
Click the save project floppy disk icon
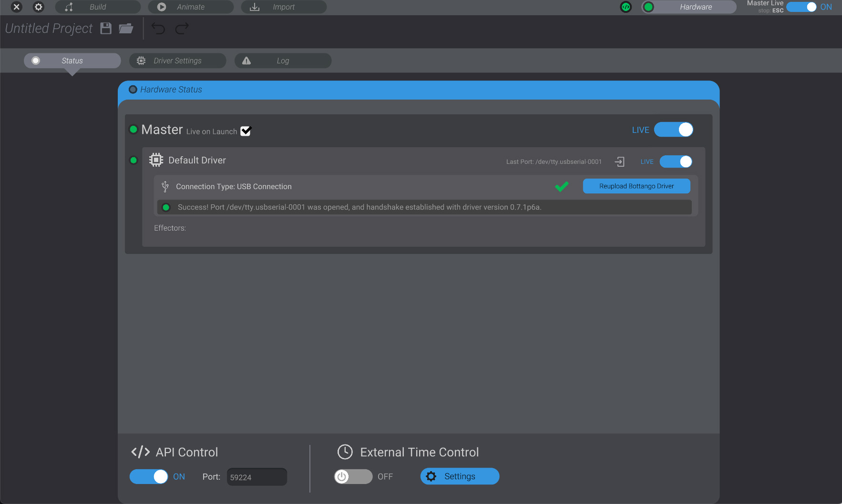coord(106,29)
